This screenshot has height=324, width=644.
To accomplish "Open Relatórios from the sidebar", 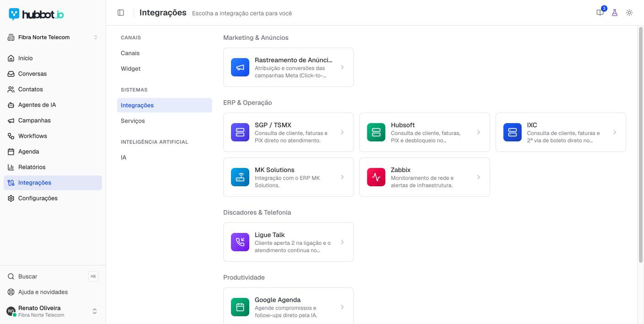I will point(53,167).
